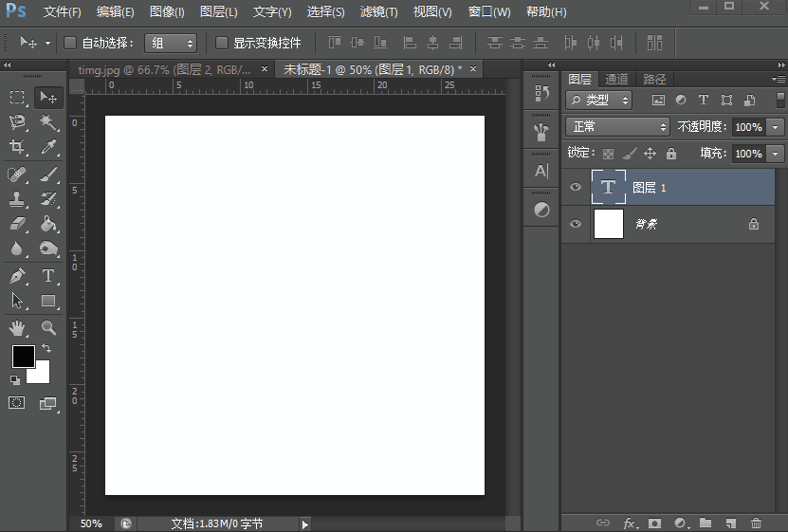Select the Eraser tool
Image resolution: width=788 pixels, height=532 pixels.
[x=17, y=224]
